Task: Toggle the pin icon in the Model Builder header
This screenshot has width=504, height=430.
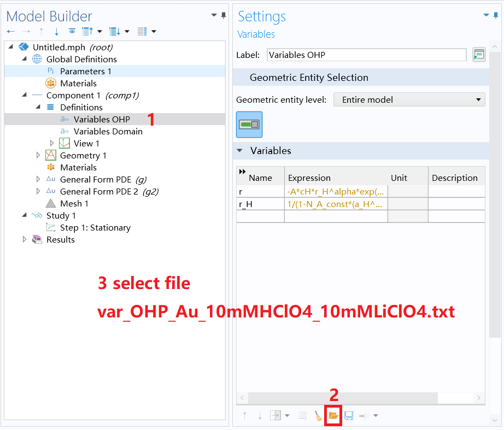Action: pyautogui.click(x=223, y=15)
